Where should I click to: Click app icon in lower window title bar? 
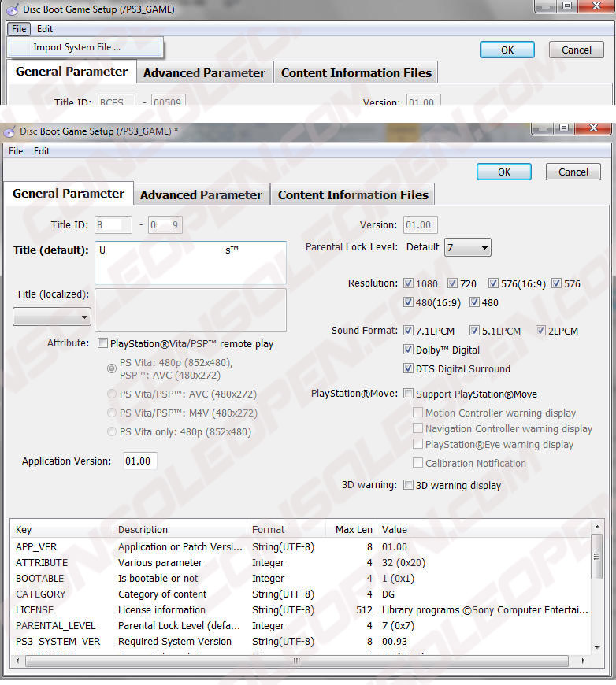(9, 131)
